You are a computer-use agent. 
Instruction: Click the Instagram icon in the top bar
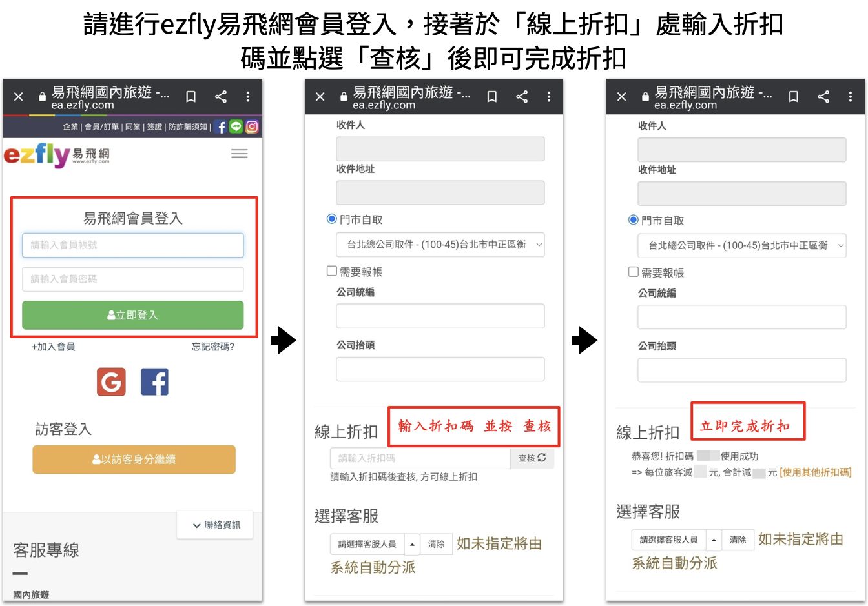click(x=252, y=126)
